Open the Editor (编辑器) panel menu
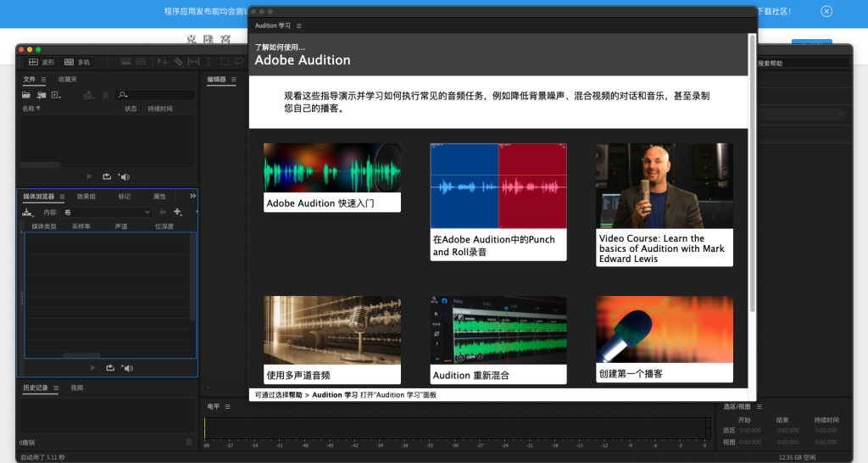 pyautogui.click(x=234, y=80)
